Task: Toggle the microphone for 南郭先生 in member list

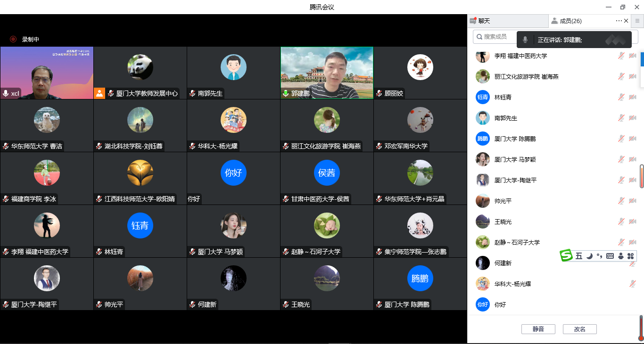Action: tap(621, 118)
